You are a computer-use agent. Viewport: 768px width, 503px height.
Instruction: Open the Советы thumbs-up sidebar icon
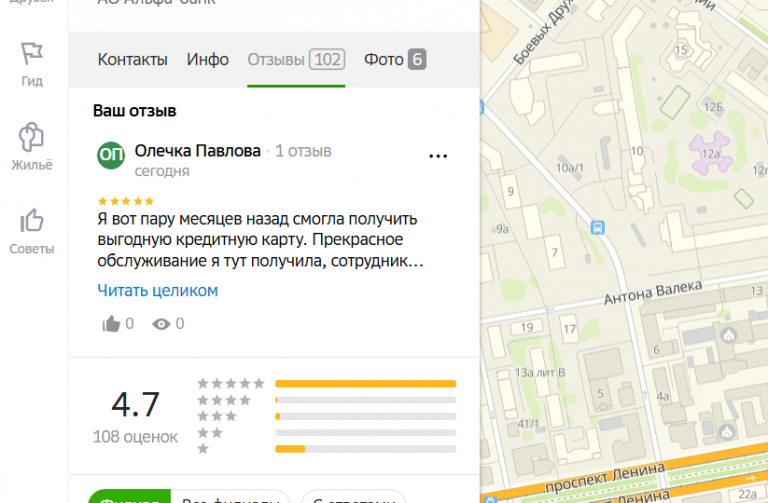click(31, 220)
